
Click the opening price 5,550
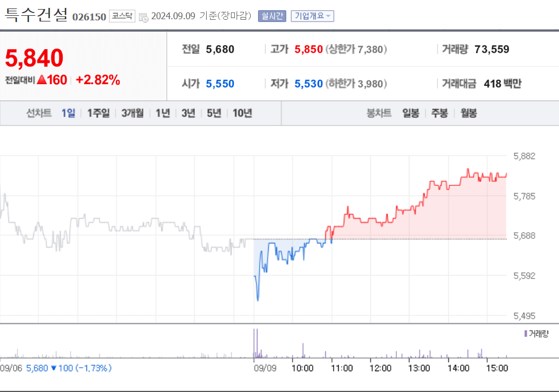[220, 84]
